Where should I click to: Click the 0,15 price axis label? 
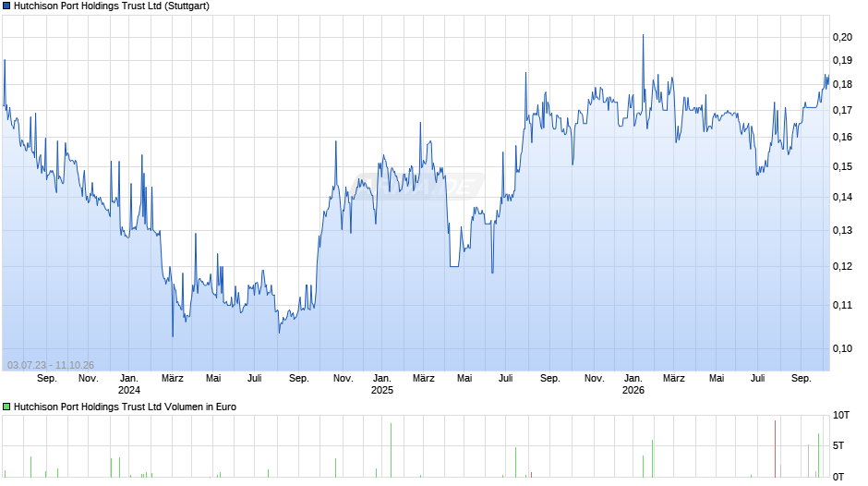point(842,166)
